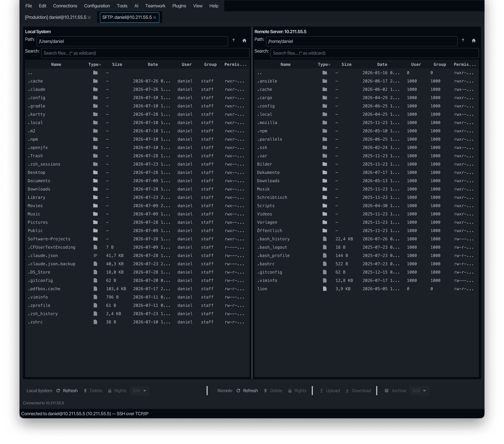Viewport: 504px width, 444px height.
Task: Sort local files by Type column
Action: click(x=94, y=64)
